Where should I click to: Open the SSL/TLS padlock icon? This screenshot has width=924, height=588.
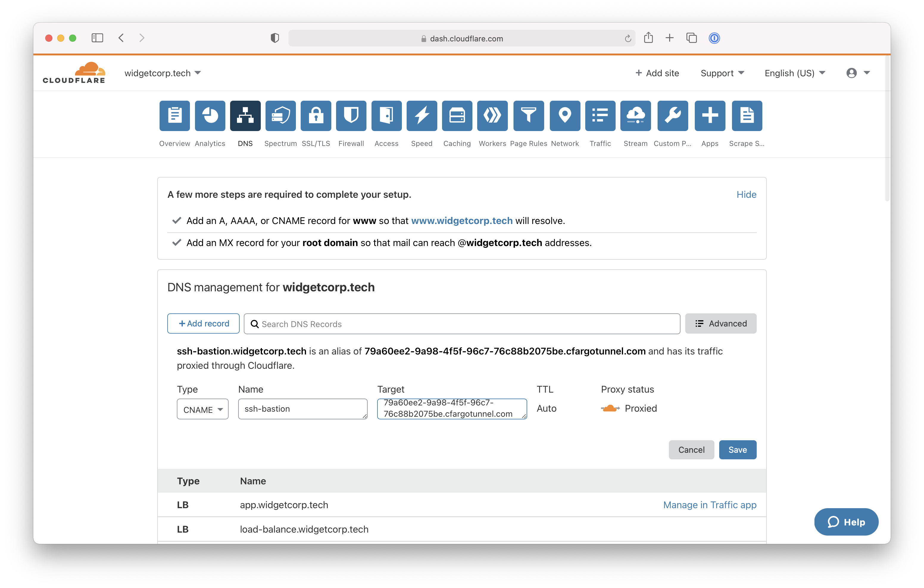[x=316, y=116]
